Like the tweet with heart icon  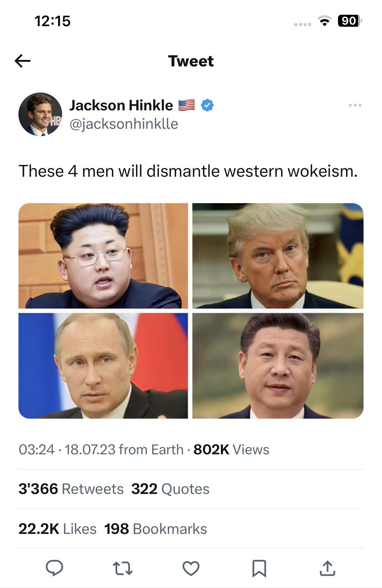(191, 568)
